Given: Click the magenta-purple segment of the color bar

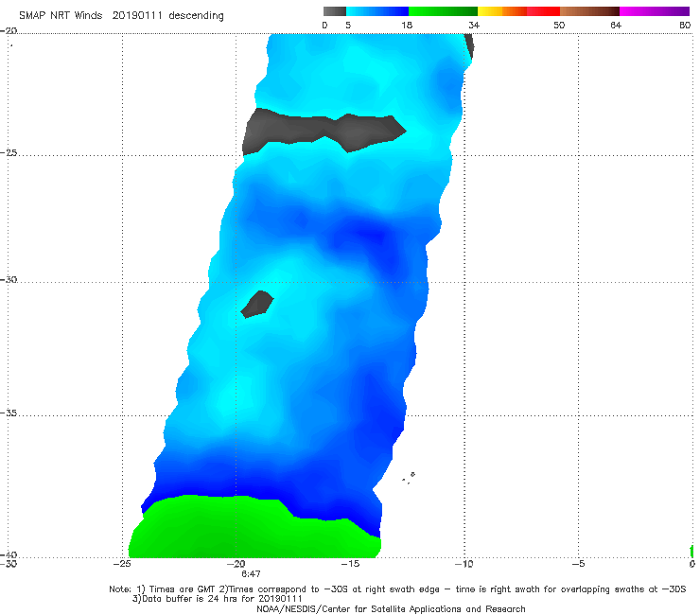Looking at the screenshot, I should (x=655, y=11).
